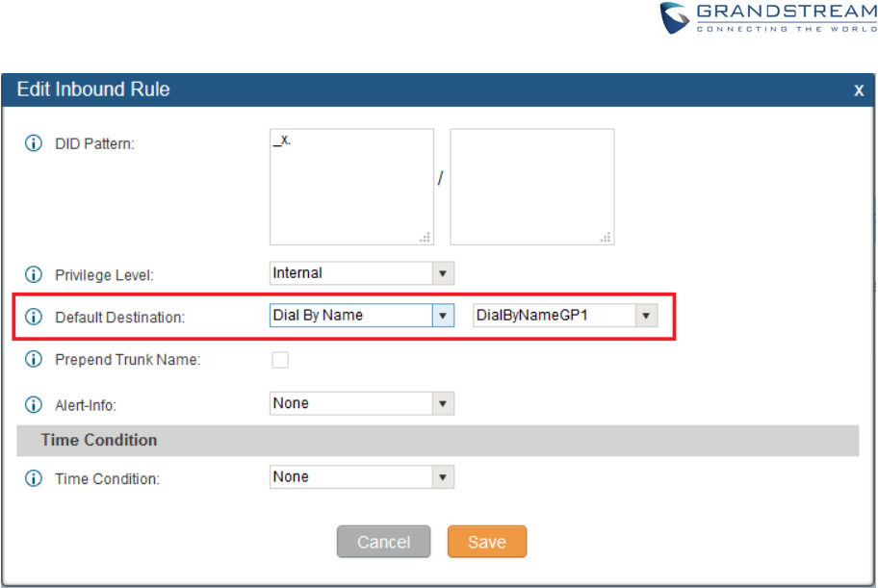
Task: Open the Privilege Level dropdown showing Internal
Action: [362, 273]
